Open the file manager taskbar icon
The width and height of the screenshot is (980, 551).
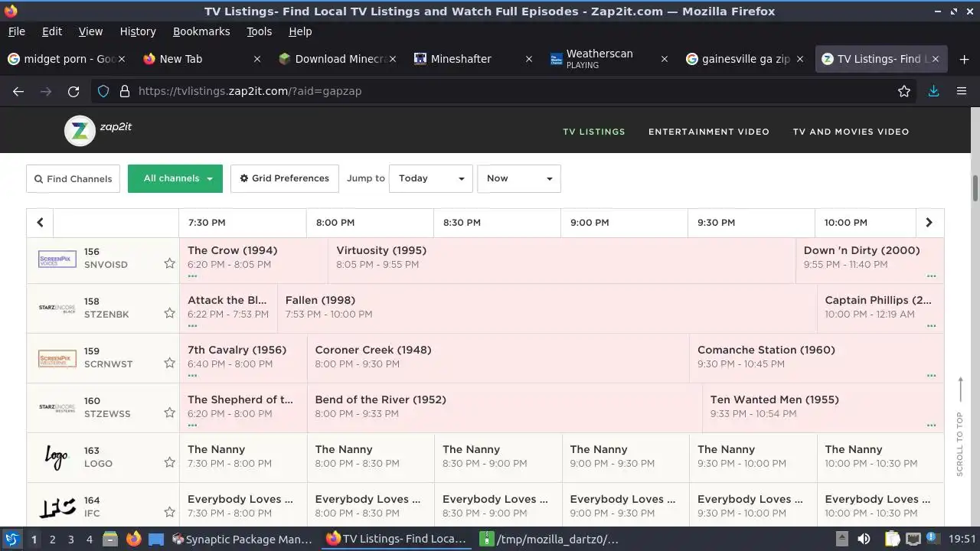tap(110, 539)
